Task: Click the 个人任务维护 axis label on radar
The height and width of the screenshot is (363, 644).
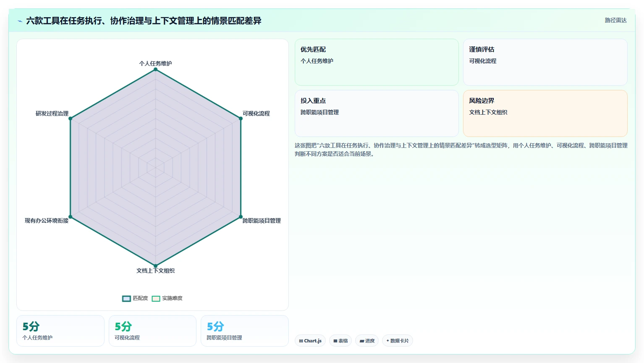Action: [x=155, y=63]
